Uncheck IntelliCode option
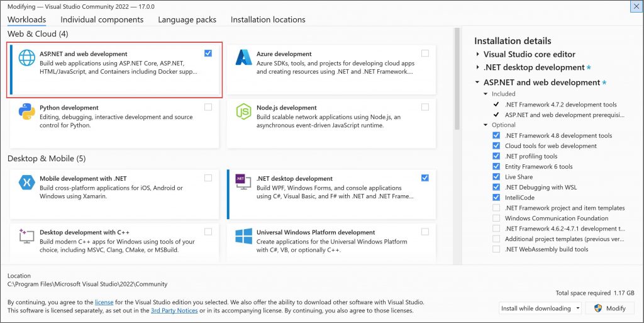 [x=496, y=197]
